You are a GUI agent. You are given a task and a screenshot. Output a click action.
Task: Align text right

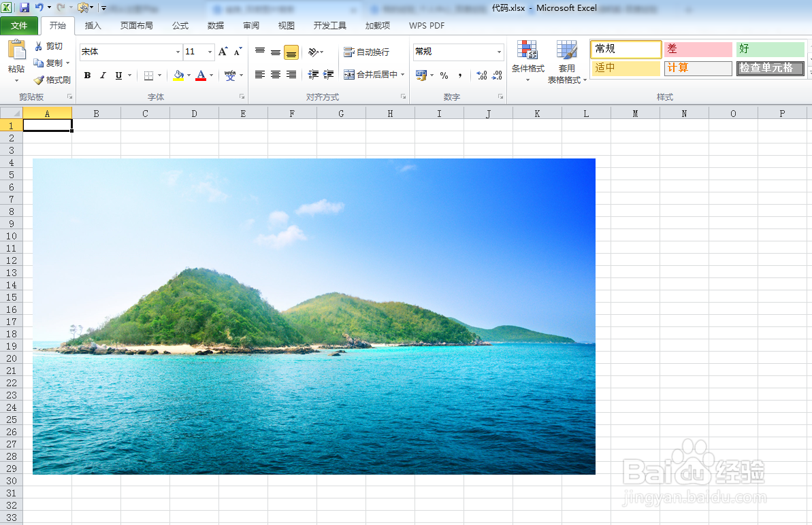pos(291,75)
